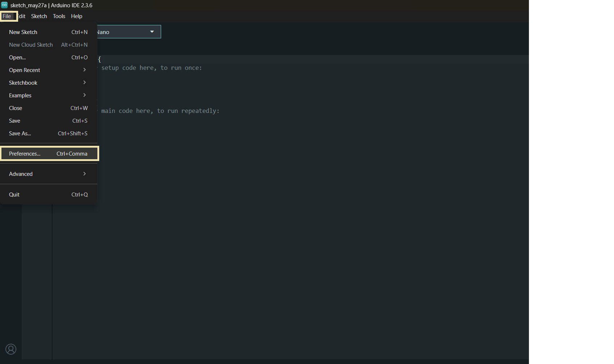This screenshot has width=614, height=364.
Task: Click the Arduino logo in title bar
Action: (4, 5)
